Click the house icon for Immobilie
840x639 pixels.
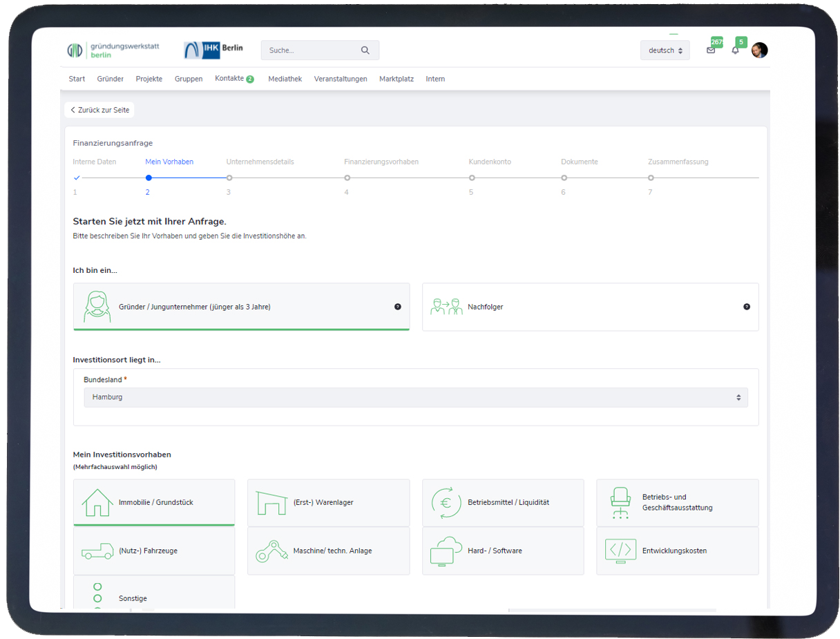(x=97, y=502)
